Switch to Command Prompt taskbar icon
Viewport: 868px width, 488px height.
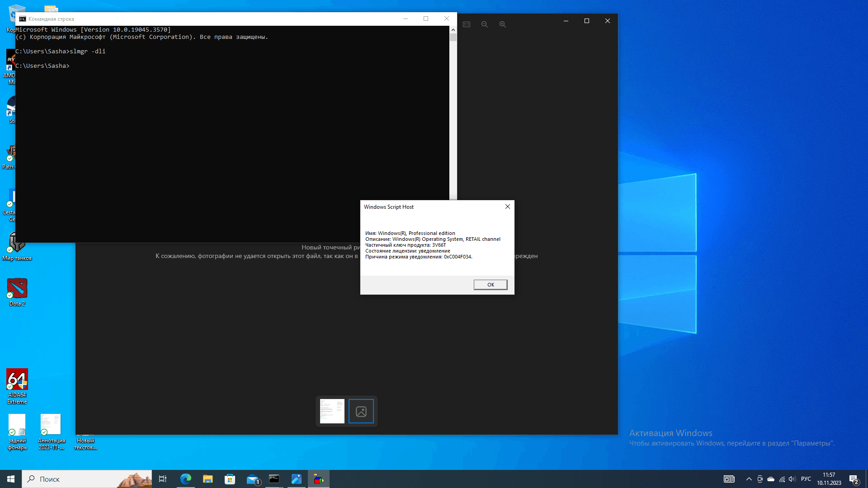click(x=274, y=479)
